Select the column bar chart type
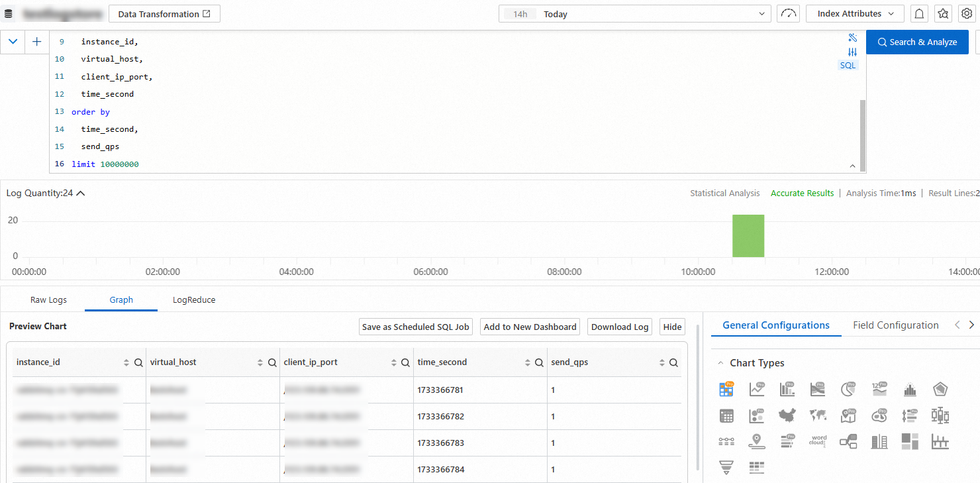 pyautogui.click(x=787, y=390)
